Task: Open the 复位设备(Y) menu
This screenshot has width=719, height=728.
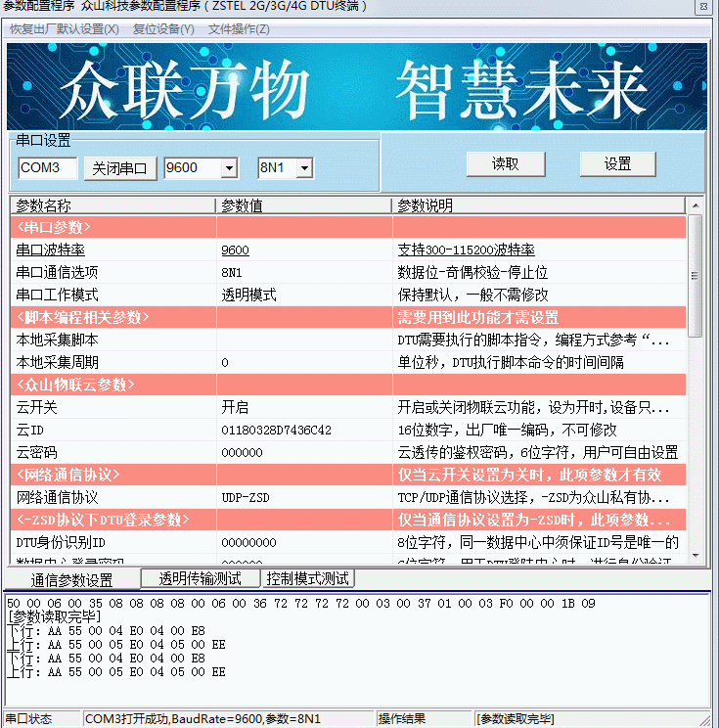Action: pyautogui.click(x=163, y=29)
